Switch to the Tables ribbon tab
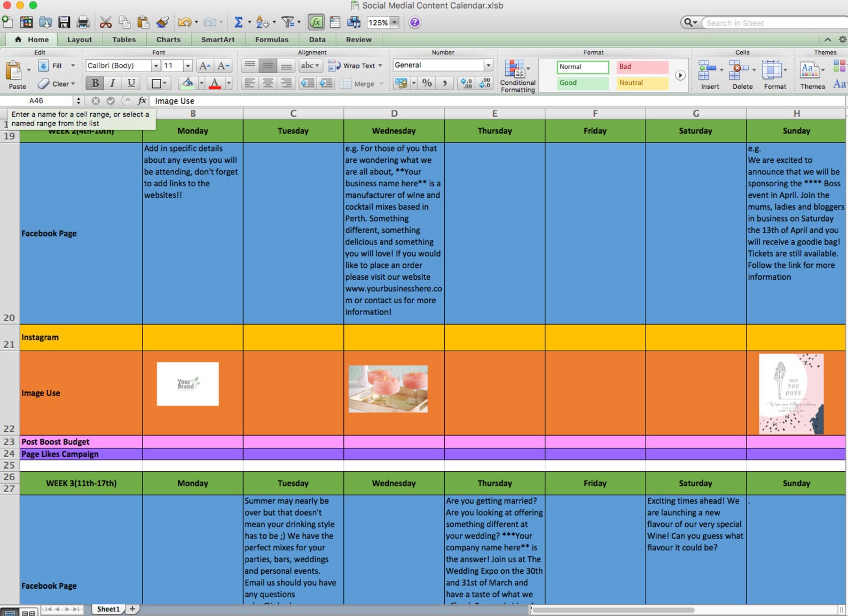The height and width of the screenshot is (616, 848). [124, 40]
